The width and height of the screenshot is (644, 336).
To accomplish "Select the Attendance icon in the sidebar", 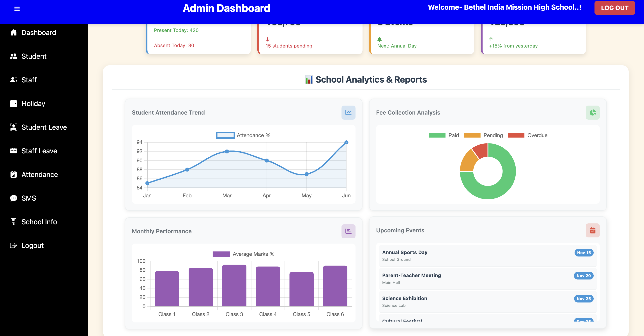I will [13, 174].
